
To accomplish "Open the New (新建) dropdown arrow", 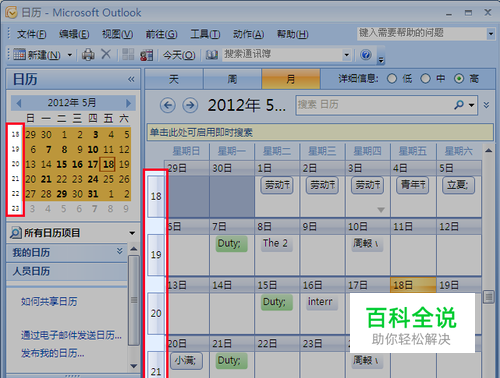I will coord(70,55).
